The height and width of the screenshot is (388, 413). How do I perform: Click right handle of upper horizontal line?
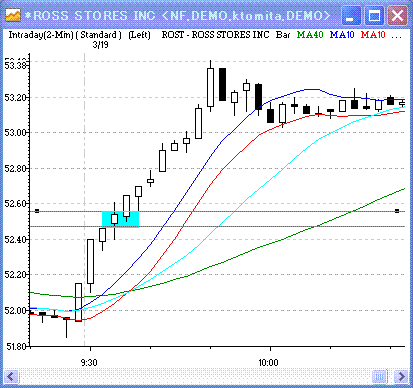[x=397, y=211]
